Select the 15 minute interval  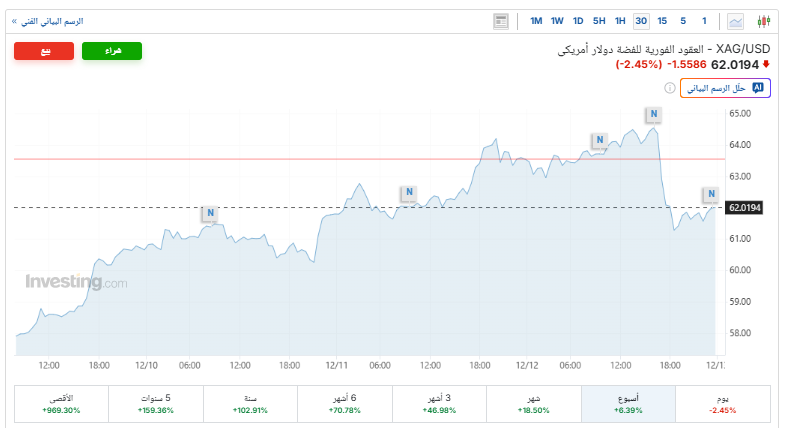pyautogui.click(x=662, y=21)
